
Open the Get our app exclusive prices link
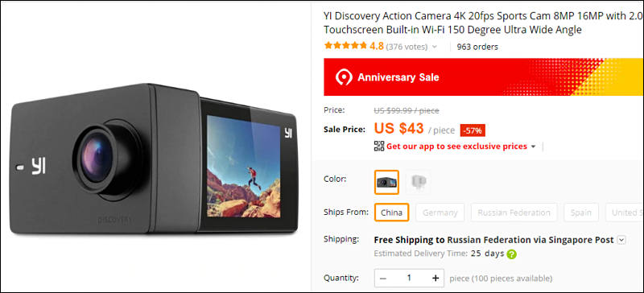coord(456,146)
